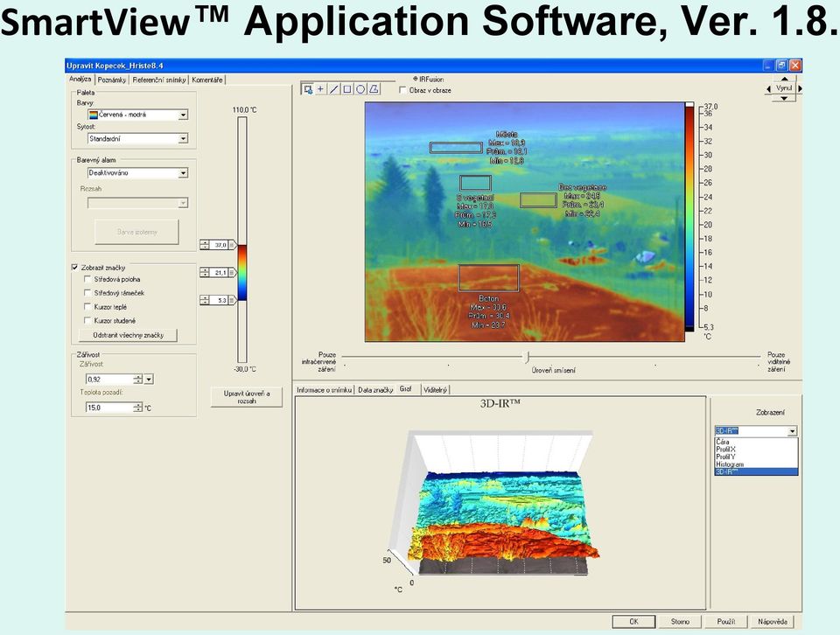This screenshot has height=635, width=840.
Task: Click the Zářivost spinner arrows
Action: click(x=138, y=379)
